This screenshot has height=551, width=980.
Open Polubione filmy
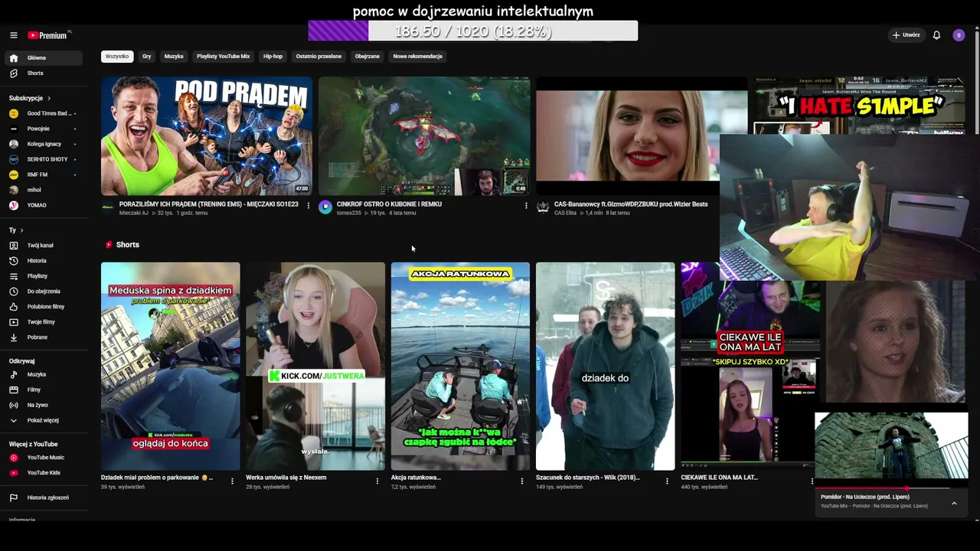click(44, 307)
